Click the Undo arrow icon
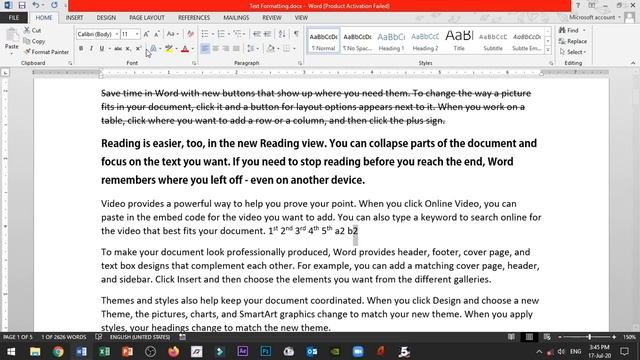The width and height of the screenshot is (640, 360). (36, 5)
